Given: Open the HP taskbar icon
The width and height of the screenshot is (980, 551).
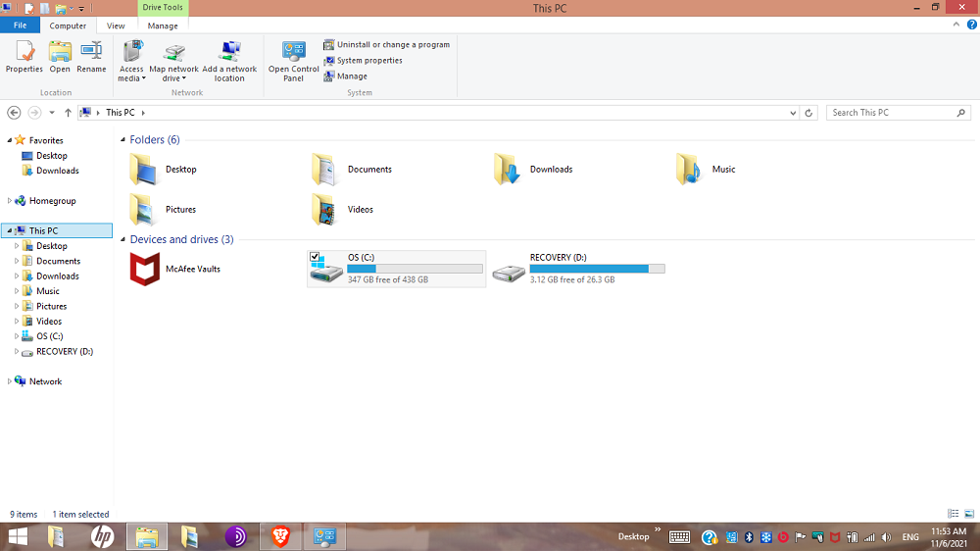Looking at the screenshot, I should 102,536.
